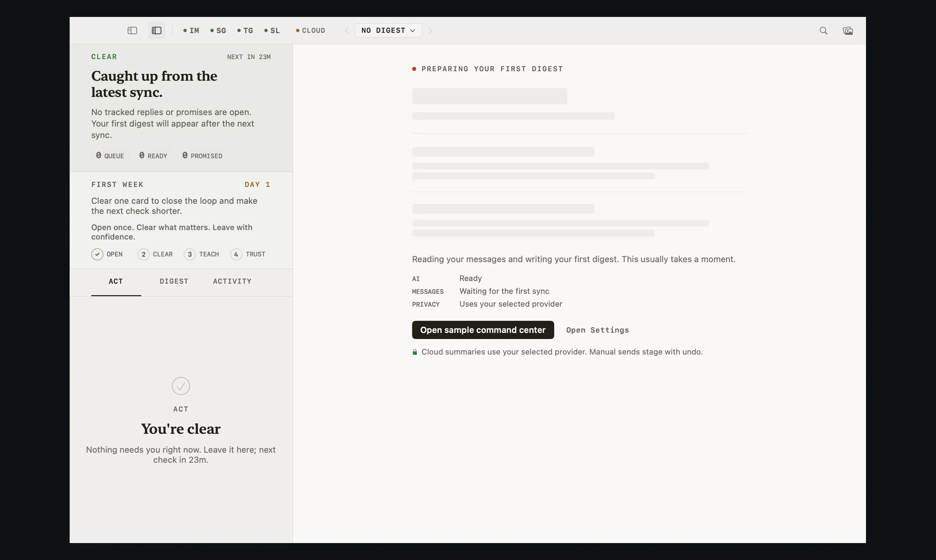Screen dimensions: 936x560
Task: Click the "You're clear" heading
Action: point(181,429)
